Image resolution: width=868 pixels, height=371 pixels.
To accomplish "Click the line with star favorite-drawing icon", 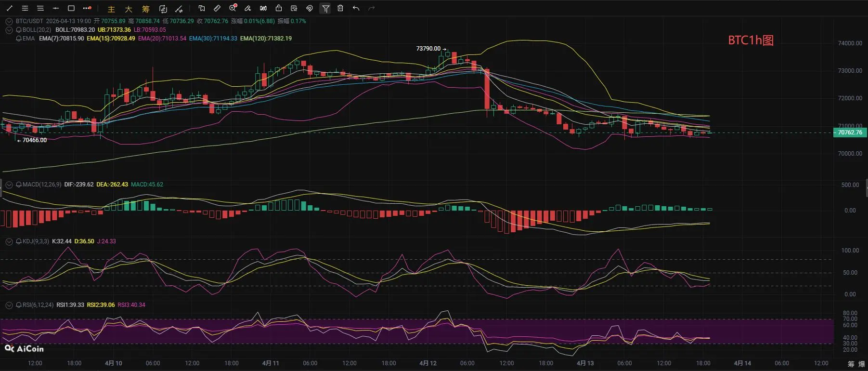I will tap(179, 9).
